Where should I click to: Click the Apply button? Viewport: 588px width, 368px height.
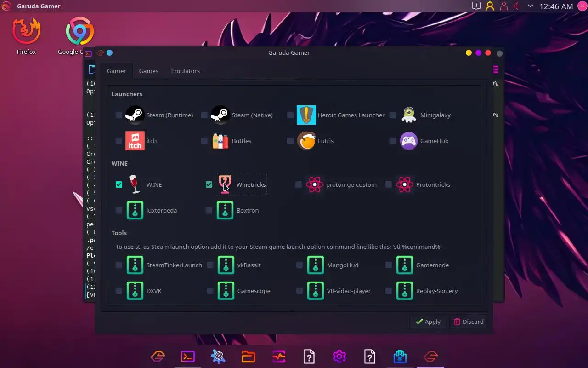point(428,322)
